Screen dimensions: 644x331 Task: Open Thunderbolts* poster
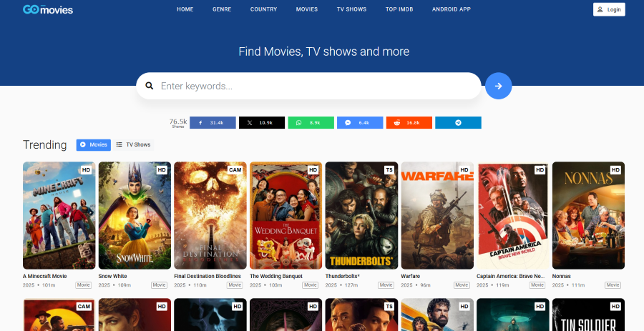(x=361, y=215)
